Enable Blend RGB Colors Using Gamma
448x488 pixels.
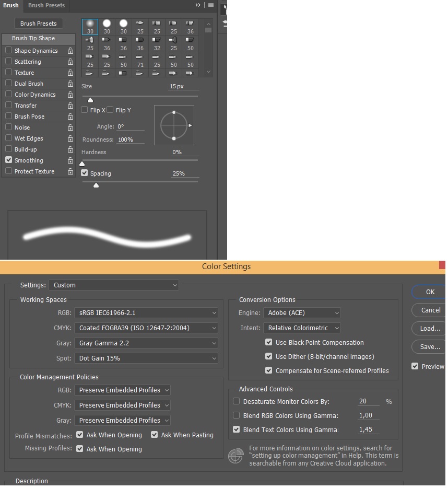pos(236,415)
